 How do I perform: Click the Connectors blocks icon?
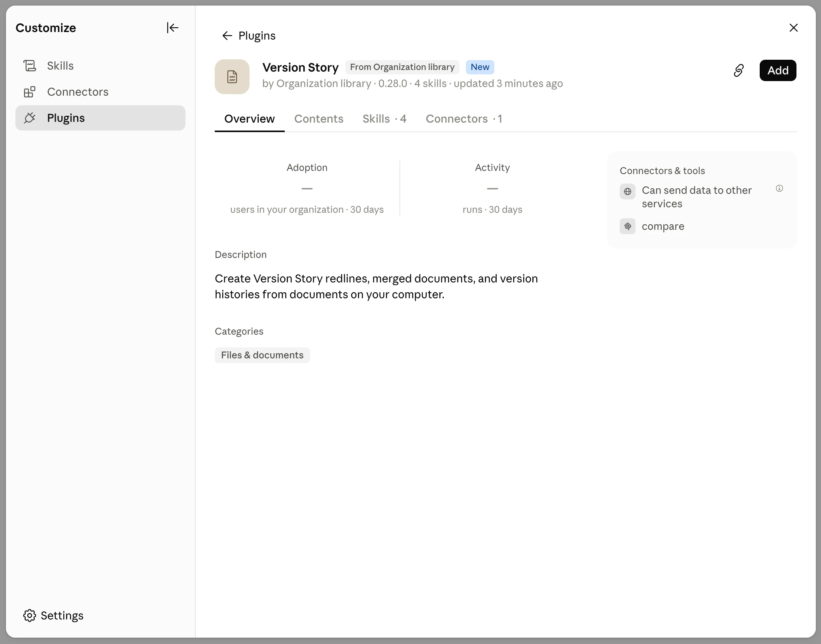30,92
